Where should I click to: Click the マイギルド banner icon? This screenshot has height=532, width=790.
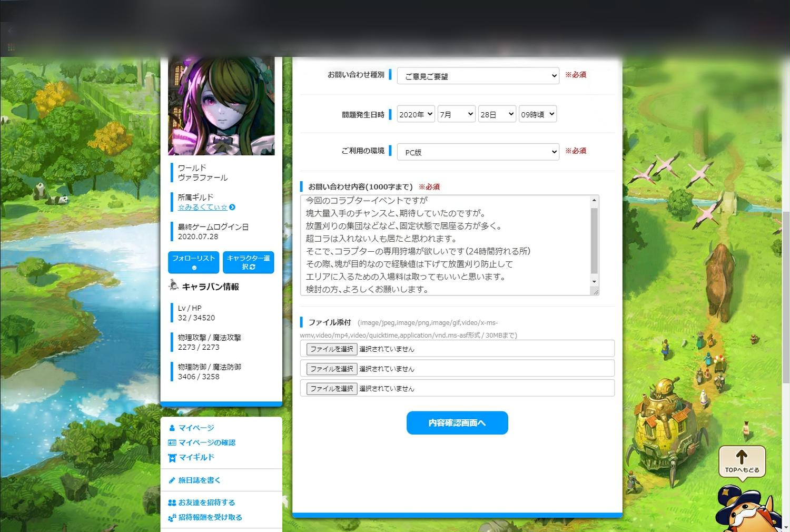[x=172, y=458]
